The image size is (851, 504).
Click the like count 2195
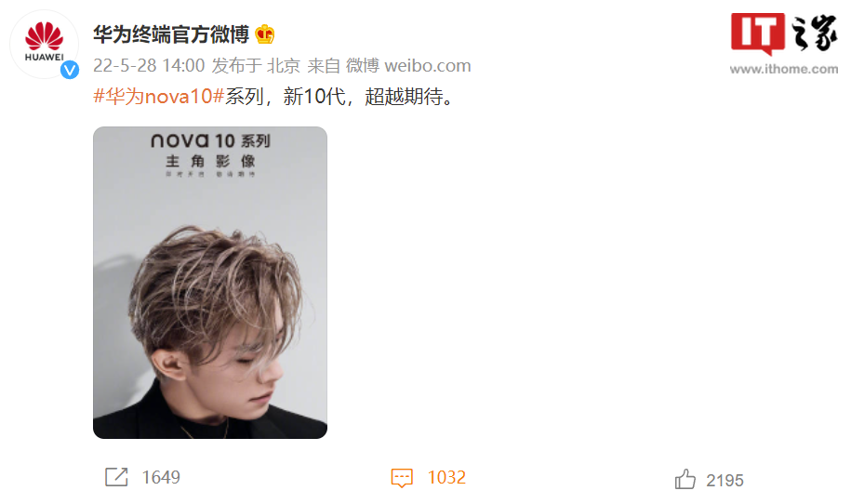click(725, 480)
